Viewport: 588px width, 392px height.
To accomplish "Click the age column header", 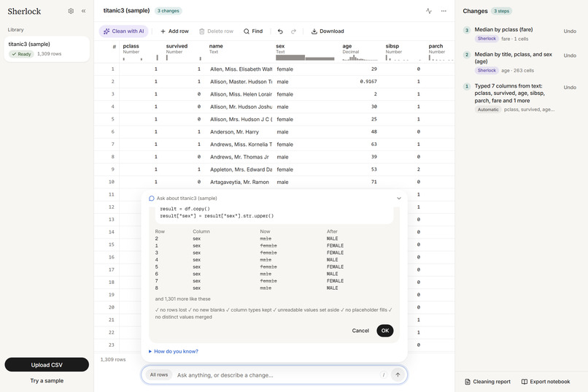I will pos(360,52).
